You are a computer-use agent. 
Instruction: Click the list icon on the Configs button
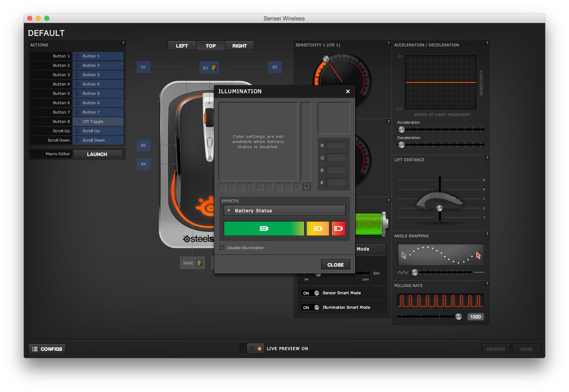point(35,349)
